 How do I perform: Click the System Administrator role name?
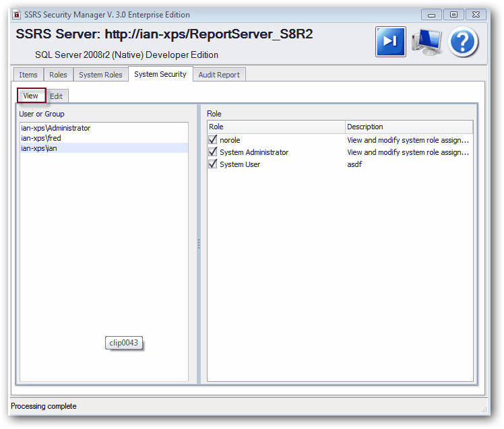(254, 152)
